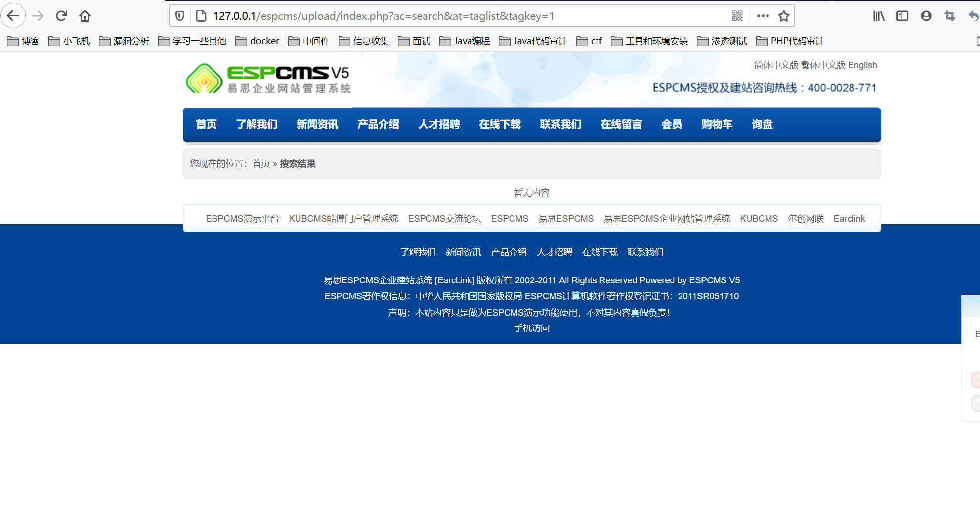Open the Firefox account profile icon
980x511 pixels.
point(925,15)
